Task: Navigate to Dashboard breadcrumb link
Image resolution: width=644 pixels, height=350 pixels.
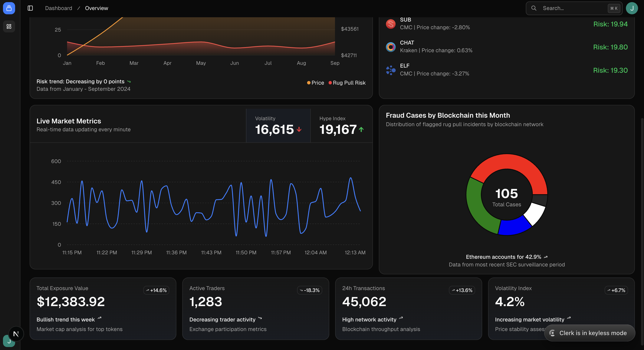Action: pyautogui.click(x=59, y=8)
